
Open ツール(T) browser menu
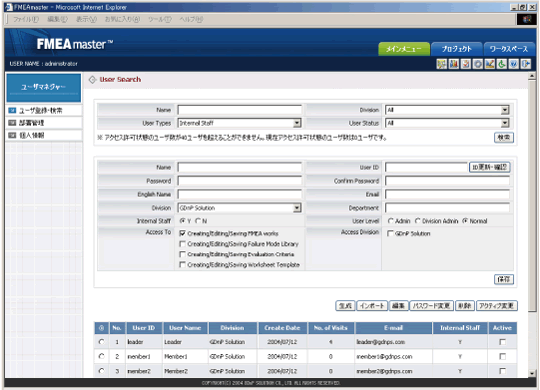[x=160, y=19]
